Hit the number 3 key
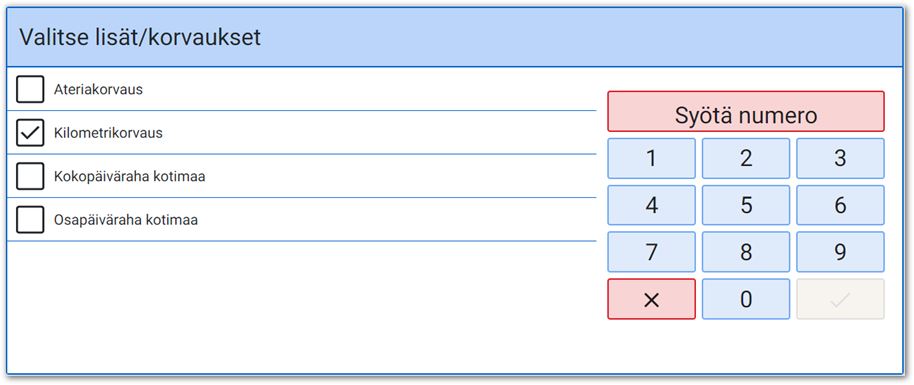Image resolution: width=914 pixels, height=385 pixels. (x=840, y=158)
